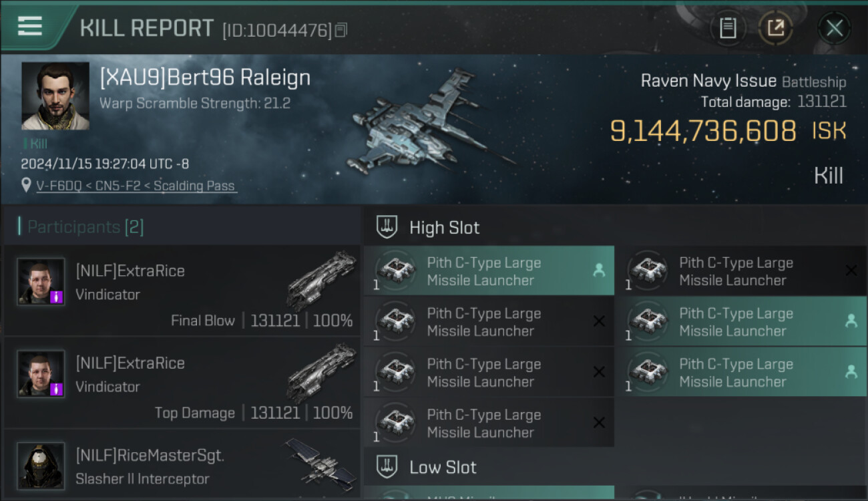
Task: Open the ExtraRice Top Damage participant entry
Action: point(182,383)
